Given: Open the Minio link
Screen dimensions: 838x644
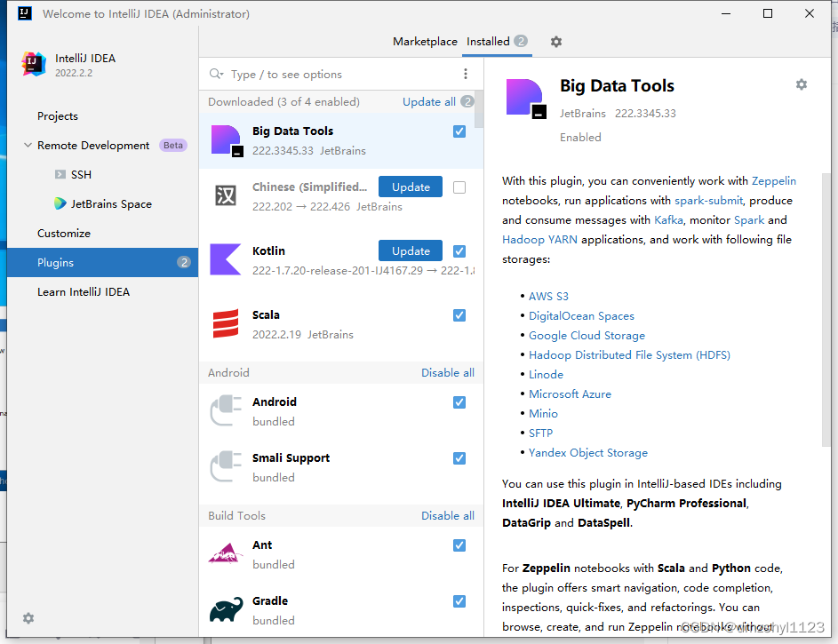Looking at the screenshot, I should (x=543, y=413).
